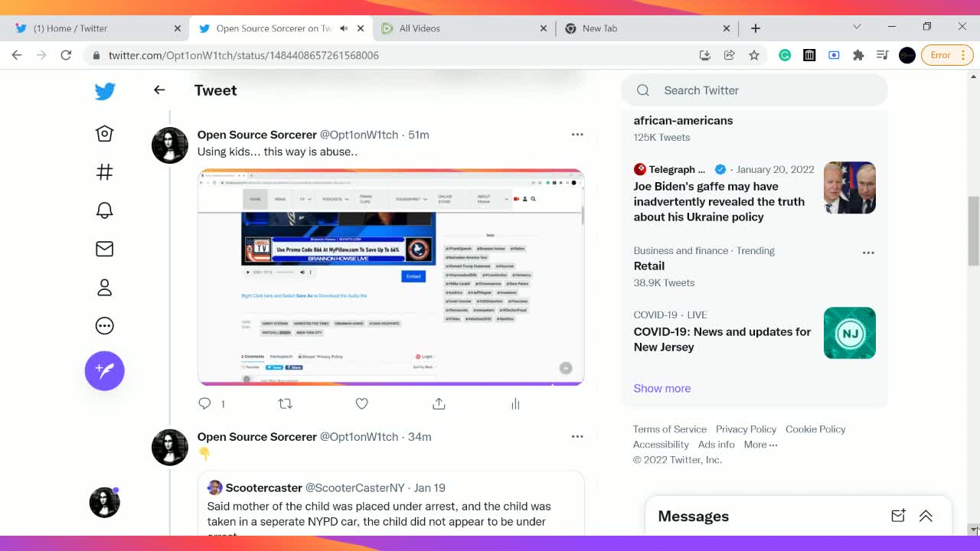Open the Notifications bell icon
The height and width of the screenshot is (551, 980).
(x=105, y=210)
